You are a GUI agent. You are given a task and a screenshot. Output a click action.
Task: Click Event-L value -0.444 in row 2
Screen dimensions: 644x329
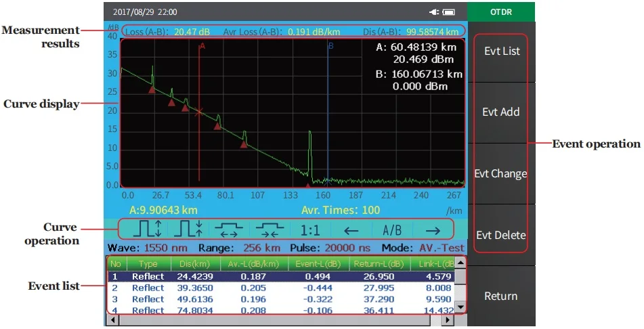click(x=318, y=288)
